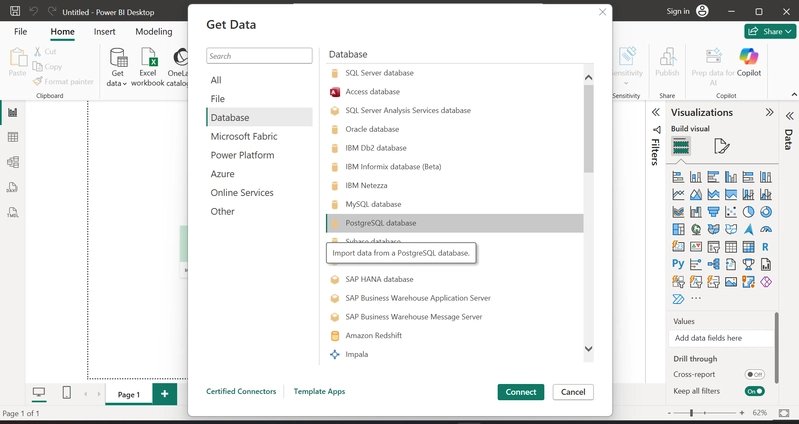Select Amazon Redshift connector

point(455,336)
